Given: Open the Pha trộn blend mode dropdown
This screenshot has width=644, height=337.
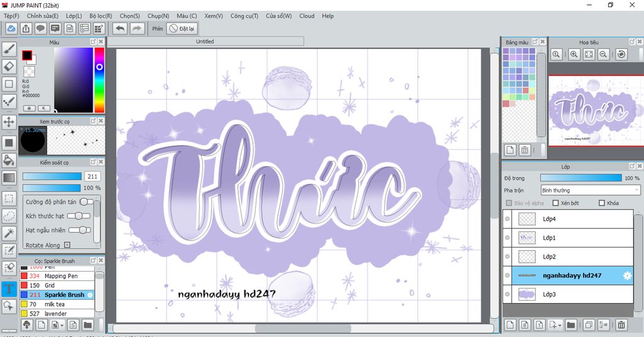Looking at the screenshot, I should 591,190.
